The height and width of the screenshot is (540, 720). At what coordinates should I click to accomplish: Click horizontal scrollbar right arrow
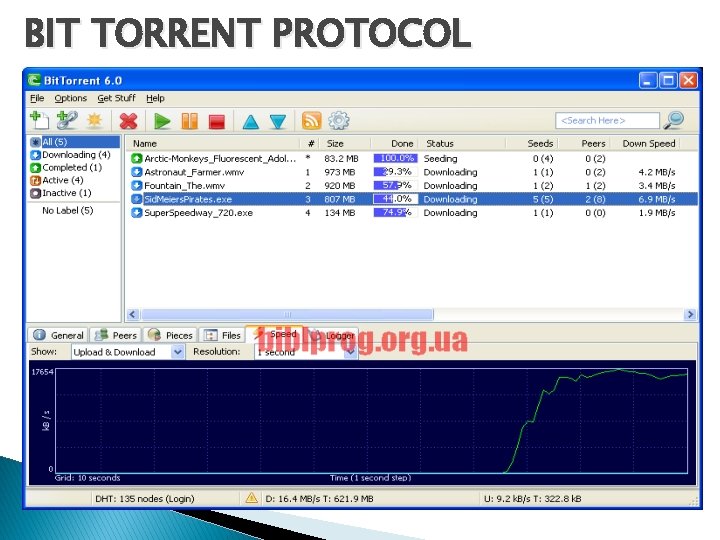point(690,315)
